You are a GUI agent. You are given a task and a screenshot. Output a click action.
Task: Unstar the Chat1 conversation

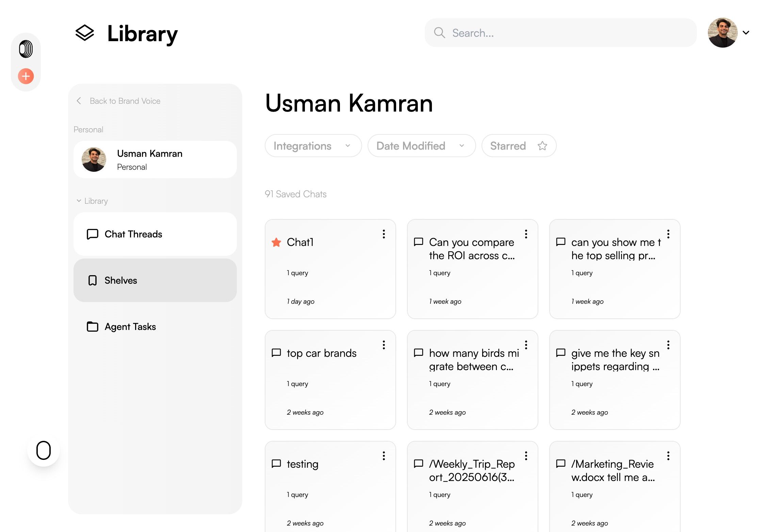pyautogui.click(x=276, y=243)
